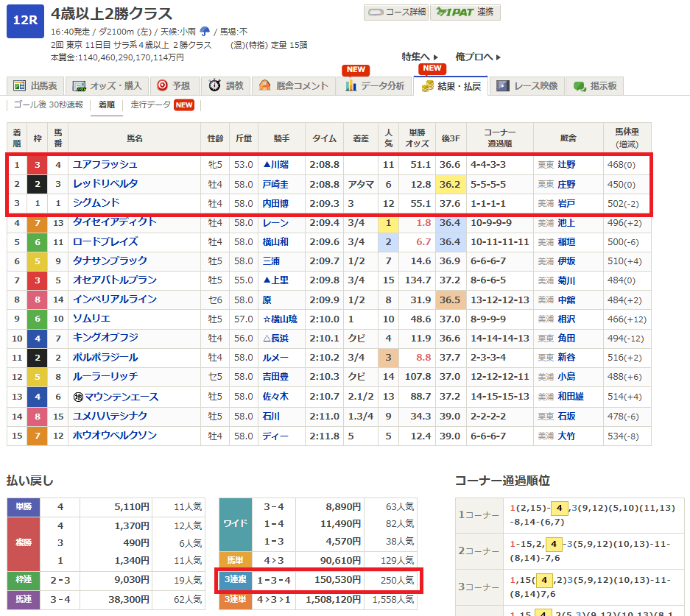This screenshot has height=616, width=690.
Task: Open the レース映像 video icon
Action: (x=503, y=86)
